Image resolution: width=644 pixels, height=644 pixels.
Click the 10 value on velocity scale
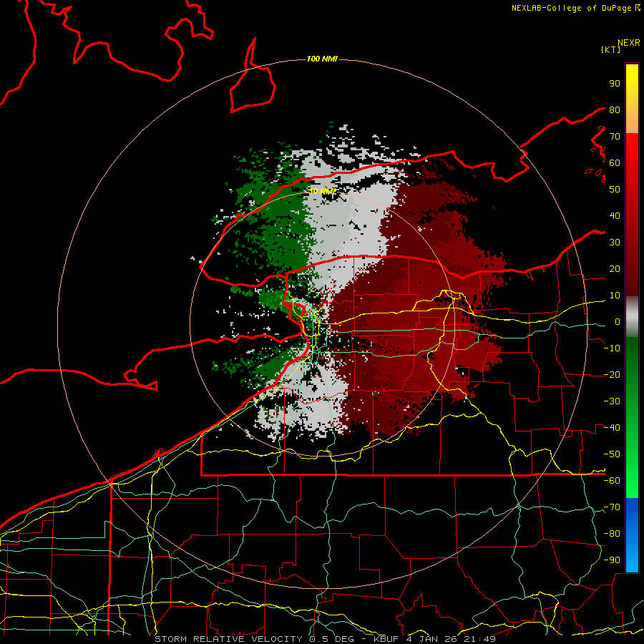pos(615,296)
